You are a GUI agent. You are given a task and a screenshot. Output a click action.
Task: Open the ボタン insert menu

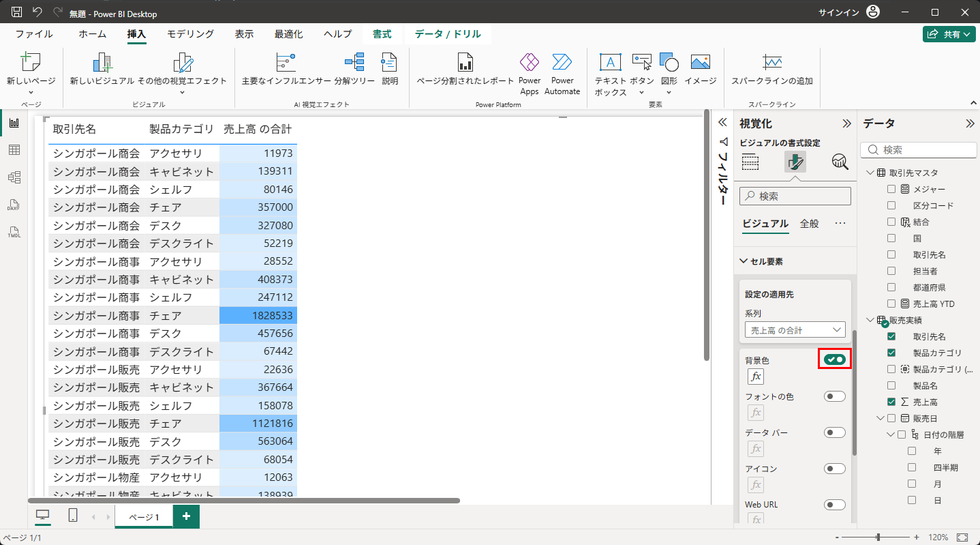pyautogui.click(x=642, y=74)
